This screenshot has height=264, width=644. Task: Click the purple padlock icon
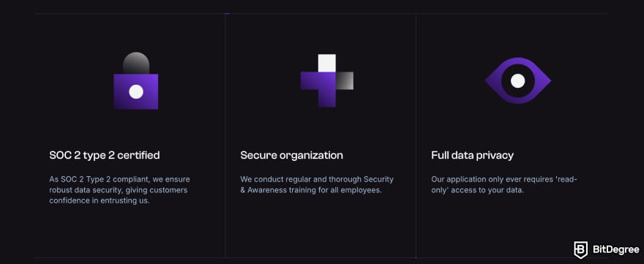pos(136,80)
